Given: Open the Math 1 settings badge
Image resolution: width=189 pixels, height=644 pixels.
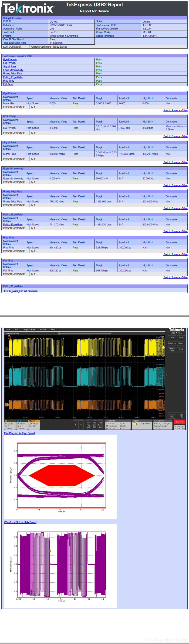Looking at the screenshot, I should (34, 425).
